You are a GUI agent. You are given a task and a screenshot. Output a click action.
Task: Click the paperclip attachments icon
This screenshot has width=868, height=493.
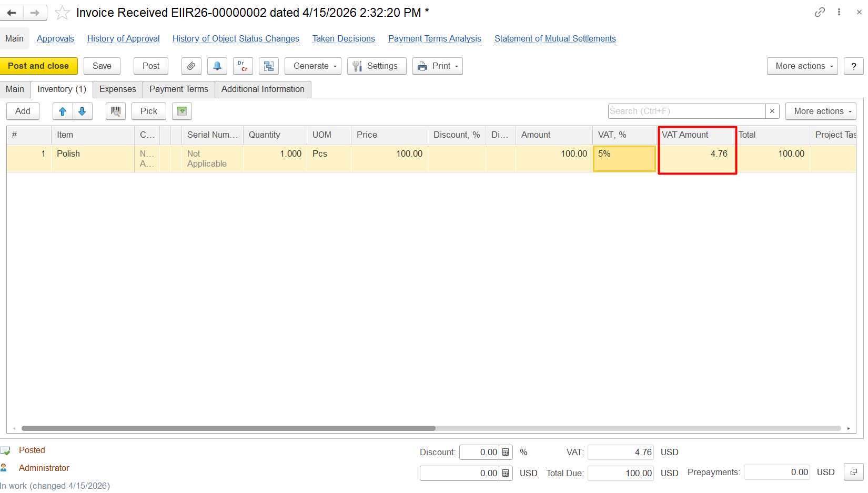[x=191, y=66]
